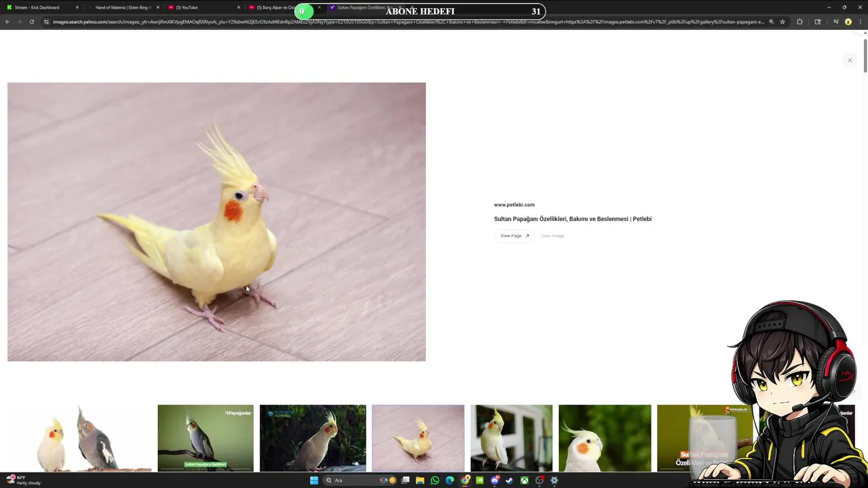
Task: Click the zoom magnifier icon in address bar
Action: click(772, 22)
